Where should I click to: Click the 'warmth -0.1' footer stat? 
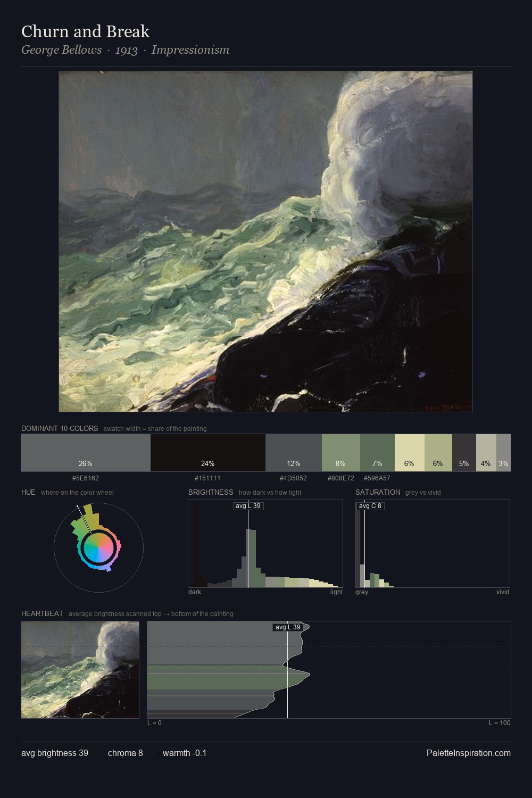click(185, 753)
